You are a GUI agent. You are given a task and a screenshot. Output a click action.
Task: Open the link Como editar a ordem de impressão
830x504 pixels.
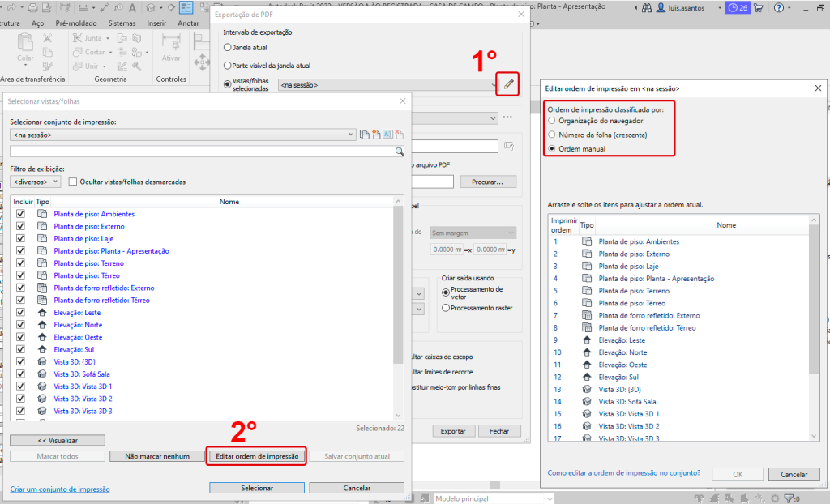[622, 472]
